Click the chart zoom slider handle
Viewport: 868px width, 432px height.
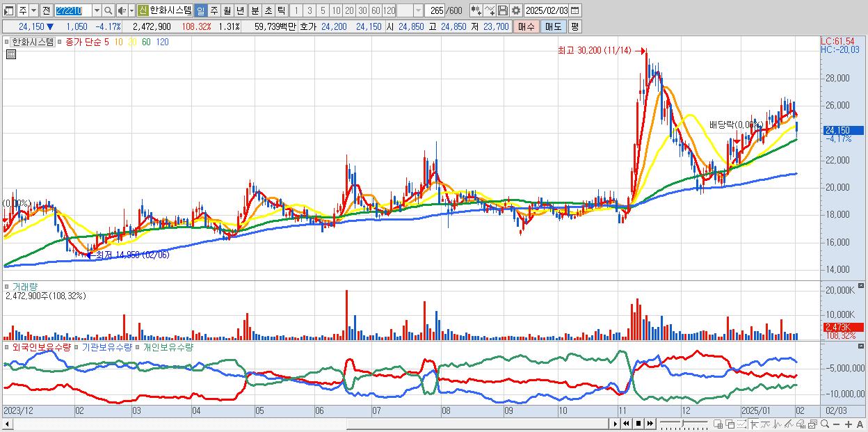coord(683,423)
